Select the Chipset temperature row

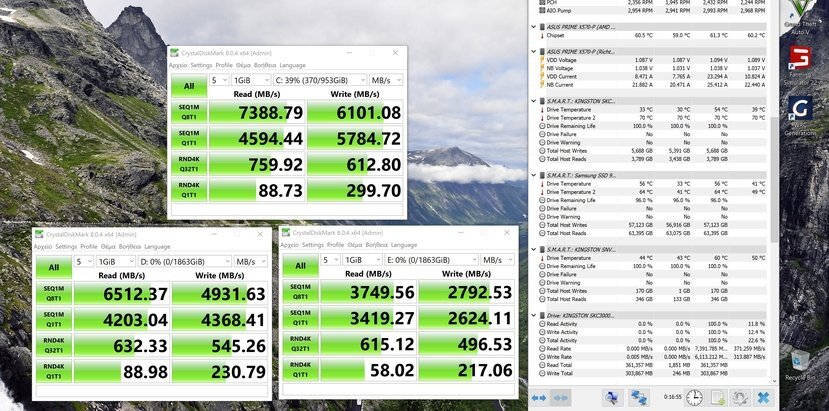click(651, 35)
